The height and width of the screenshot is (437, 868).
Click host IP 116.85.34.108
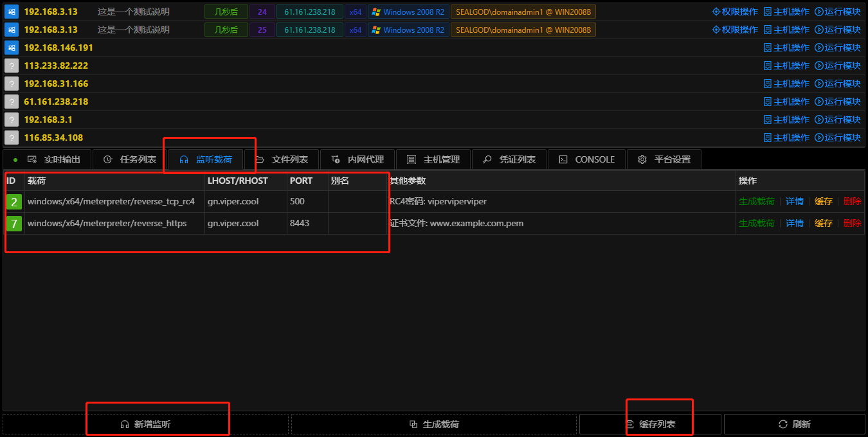coord(53,138)
